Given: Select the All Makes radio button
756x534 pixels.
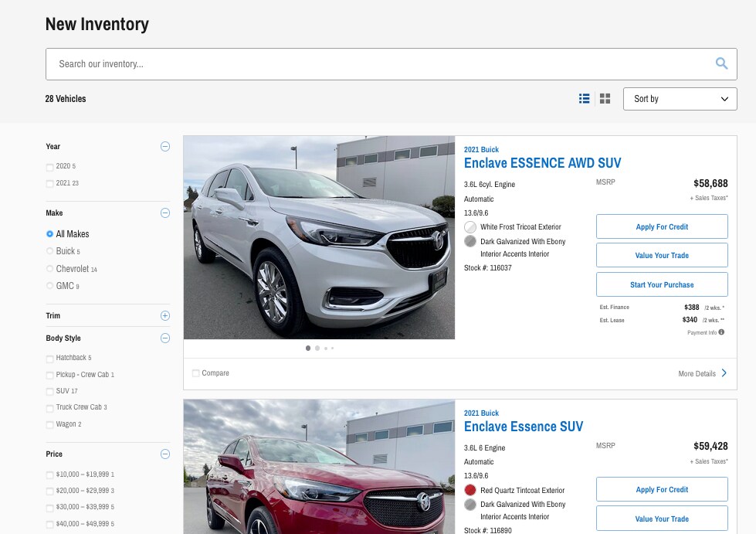Looking at the screenshot, I should [49, 234].
